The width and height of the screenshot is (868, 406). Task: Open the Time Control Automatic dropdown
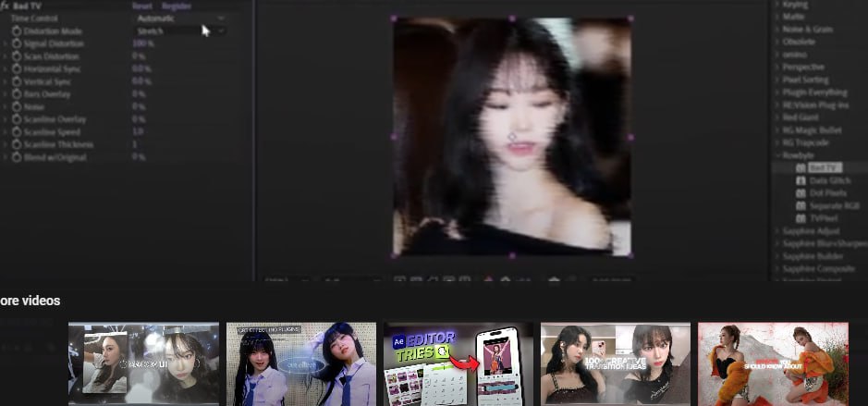pos(180,18)
